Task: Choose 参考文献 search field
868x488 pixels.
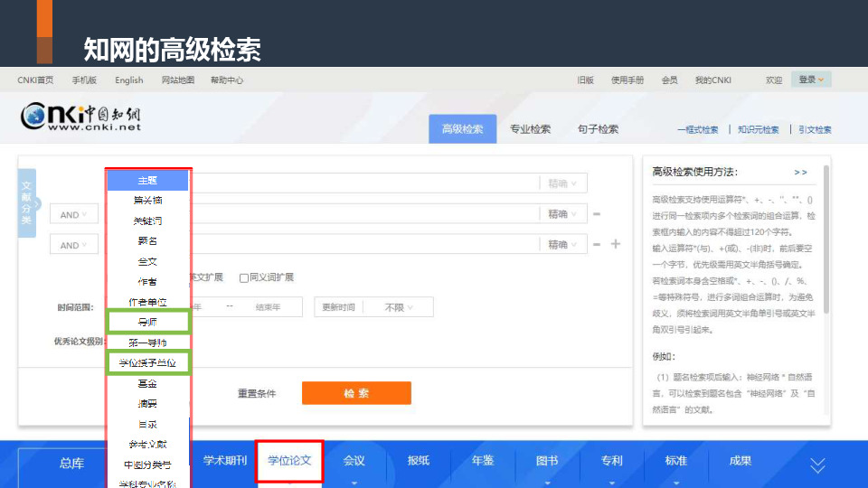Action: click(x=147, y=445)
